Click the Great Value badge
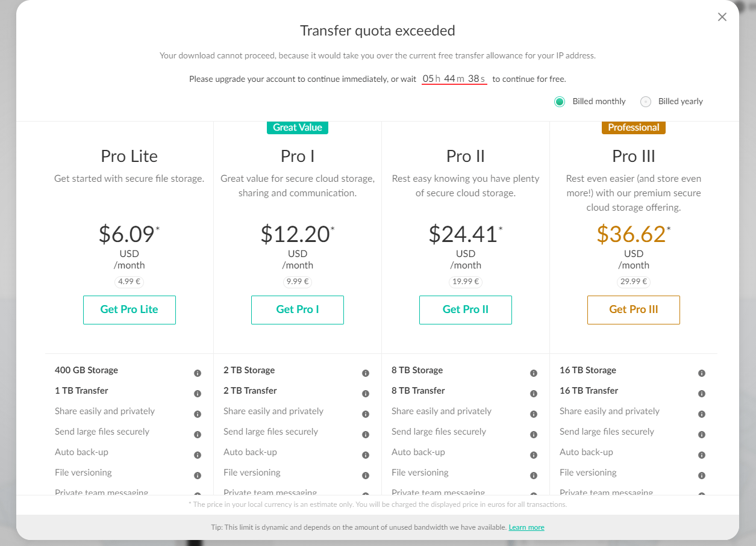756x546 pixels. point(297,127)
